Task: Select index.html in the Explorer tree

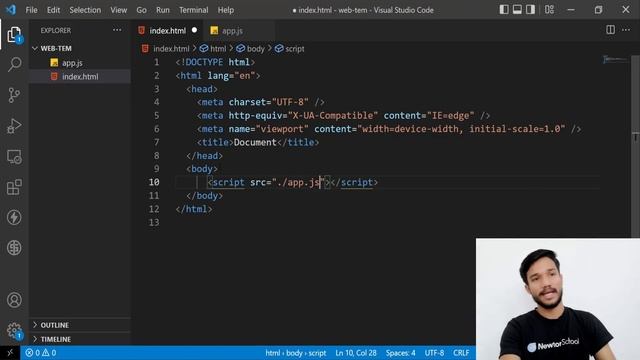Action: (x=80, y=76)
